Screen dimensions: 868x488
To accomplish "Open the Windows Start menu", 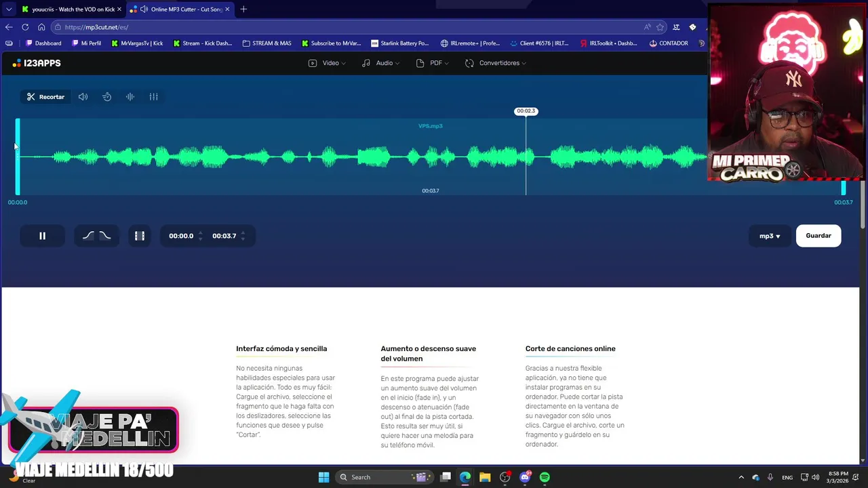I will [x=323, y=477].
